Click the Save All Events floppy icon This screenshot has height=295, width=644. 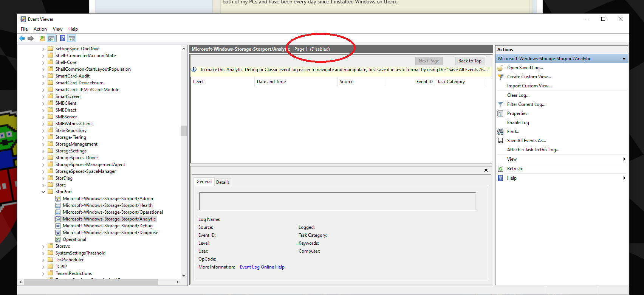click(x=500, y=141)
